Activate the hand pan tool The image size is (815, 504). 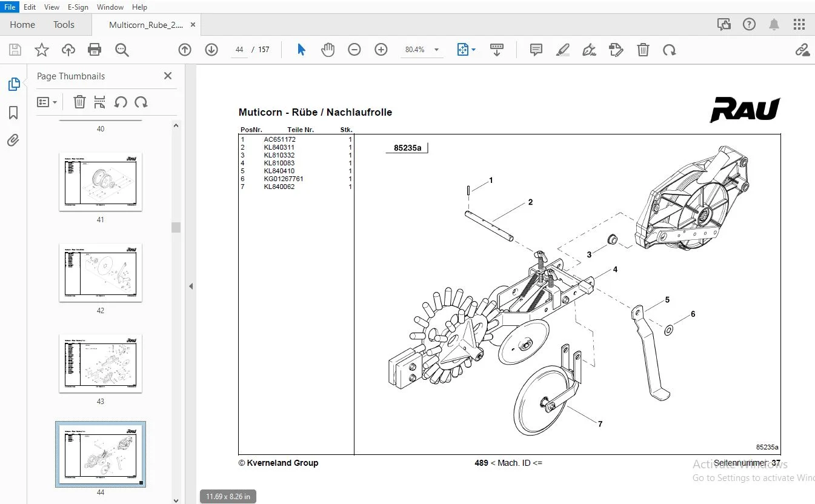click(x=328, y=50)
